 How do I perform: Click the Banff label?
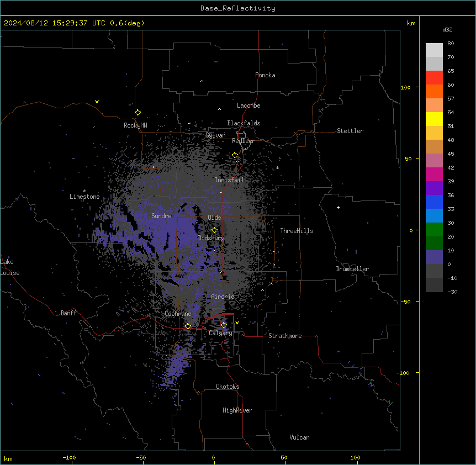coord(68,313)
